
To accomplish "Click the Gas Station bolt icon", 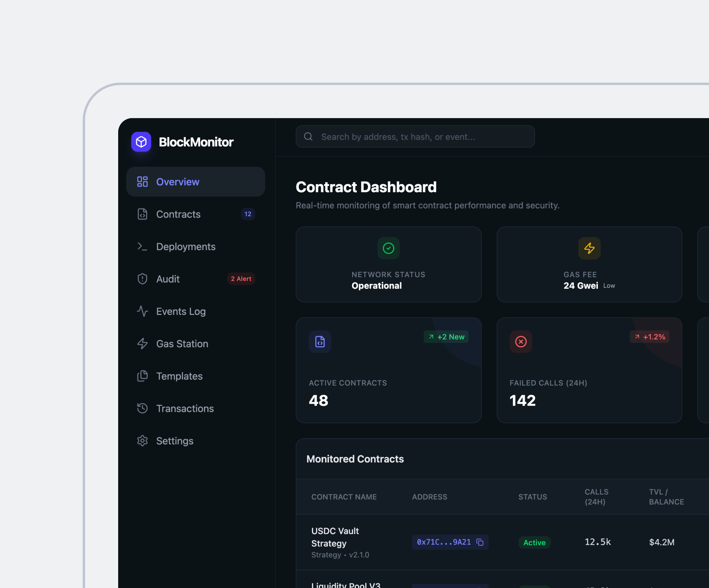I will point(142,344).
